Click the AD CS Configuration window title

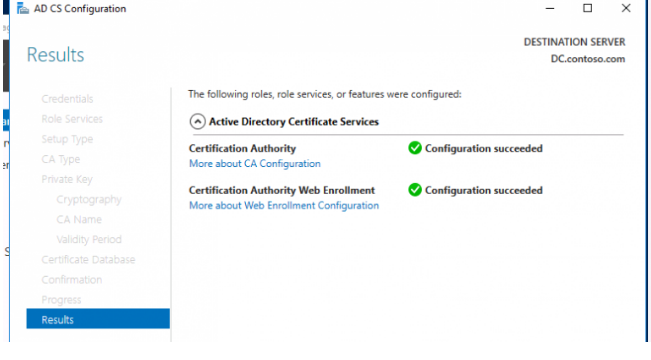(x=80, y=9)
